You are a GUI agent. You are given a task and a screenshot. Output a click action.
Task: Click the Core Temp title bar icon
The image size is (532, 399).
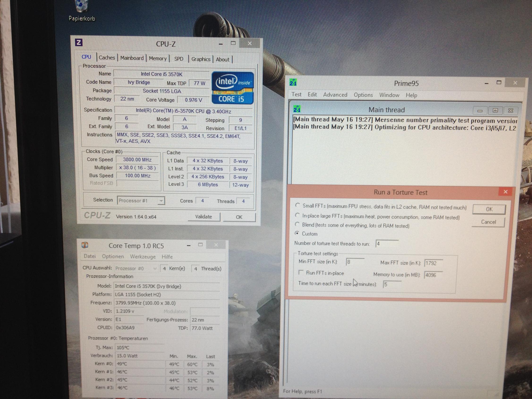point(85,245)
